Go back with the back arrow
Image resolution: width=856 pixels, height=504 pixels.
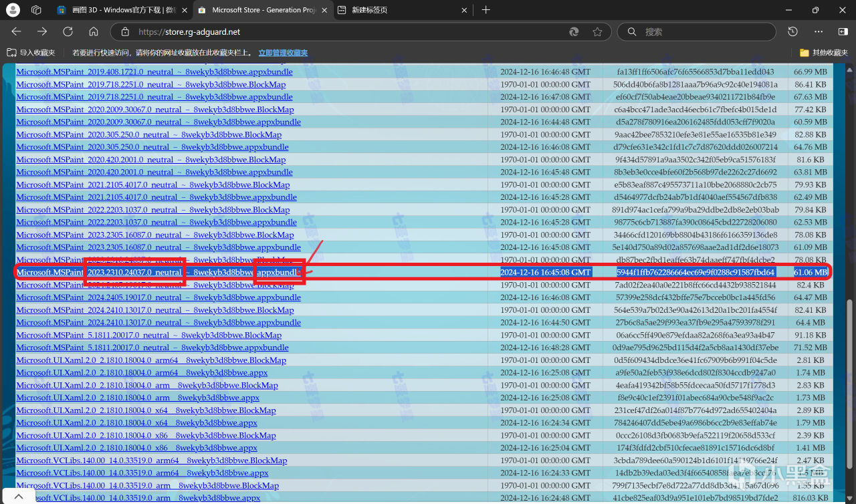[x=17, y=31]
